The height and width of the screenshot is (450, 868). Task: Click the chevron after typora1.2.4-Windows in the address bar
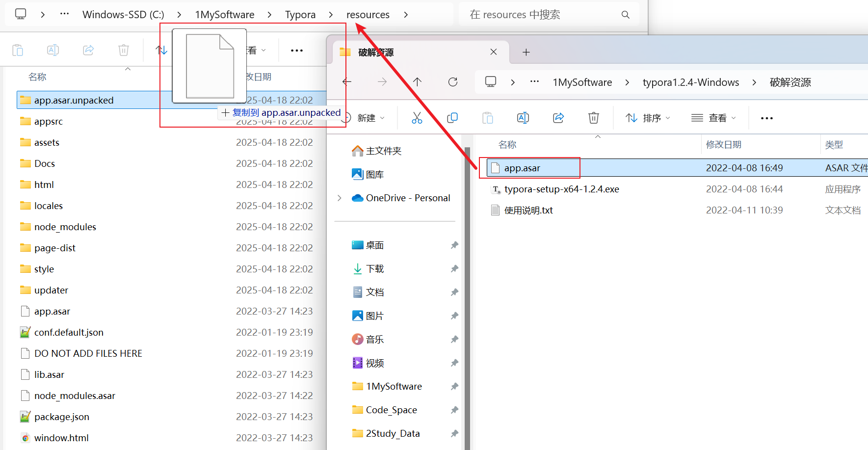(754, 82)
